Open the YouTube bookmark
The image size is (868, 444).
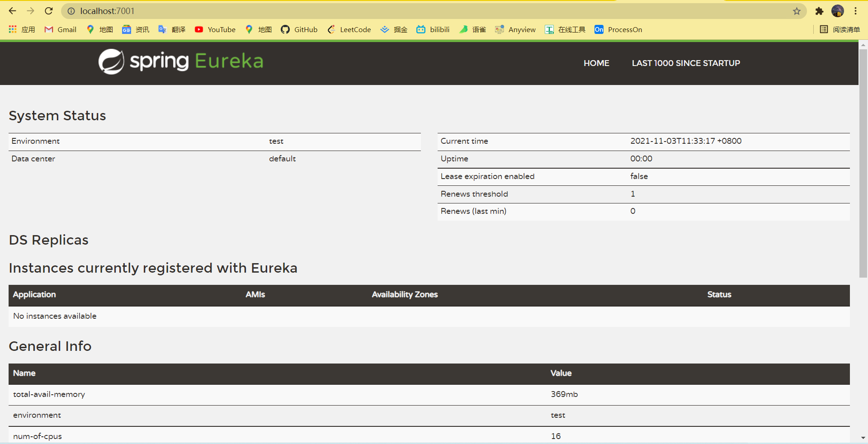click(x=215, y=29)
